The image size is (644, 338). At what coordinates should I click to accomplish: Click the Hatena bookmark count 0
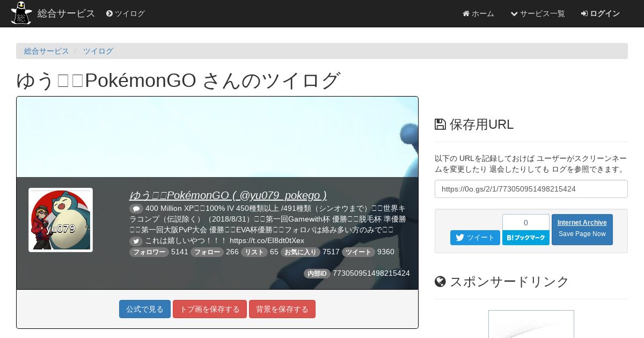(x=526, y=222)
